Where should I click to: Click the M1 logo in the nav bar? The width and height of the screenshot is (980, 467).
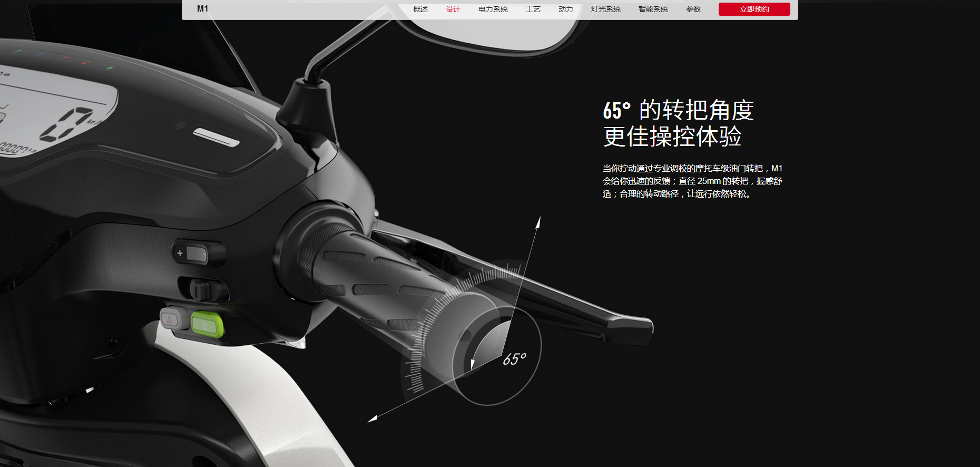pos(202,8)
